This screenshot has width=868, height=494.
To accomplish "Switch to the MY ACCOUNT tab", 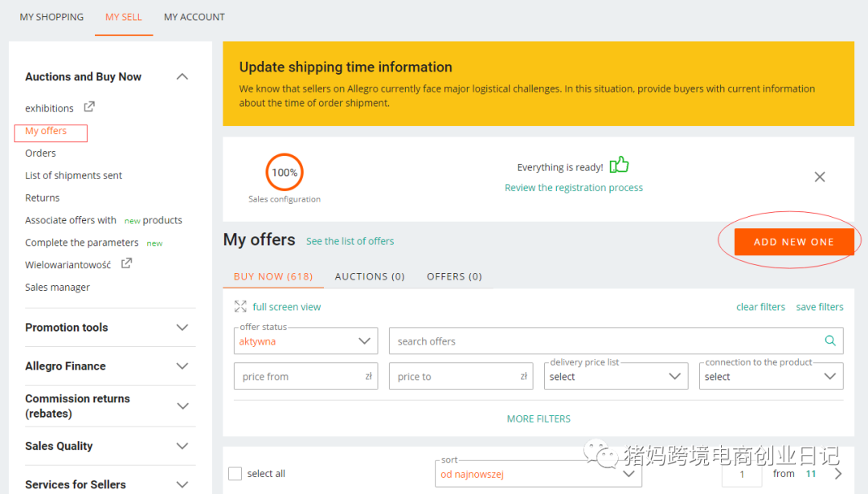I will pos(194,16).
